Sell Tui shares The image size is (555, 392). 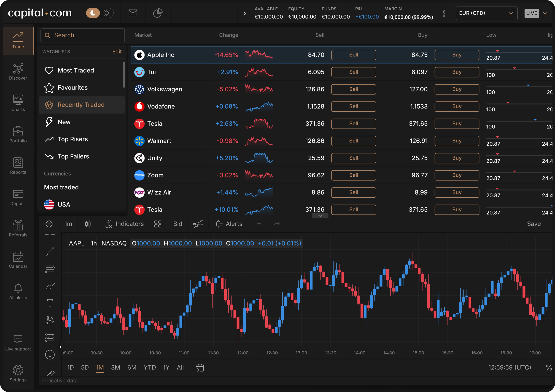[x=353, y=72]
